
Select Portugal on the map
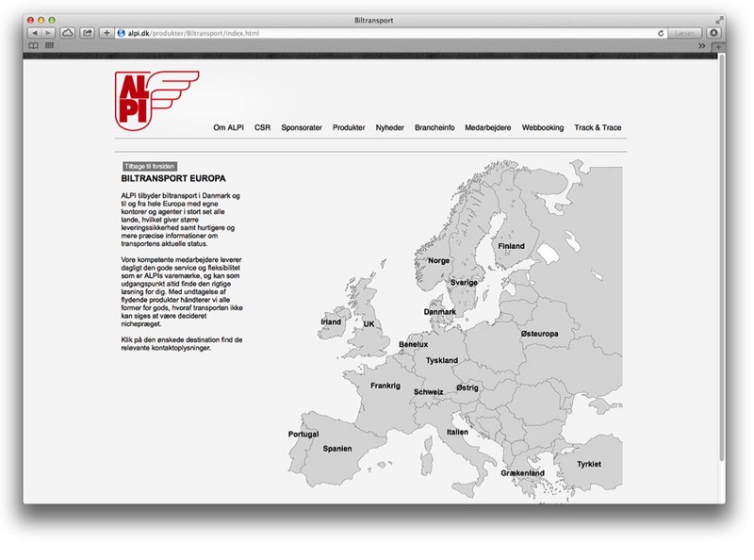[x=303, y=434]
